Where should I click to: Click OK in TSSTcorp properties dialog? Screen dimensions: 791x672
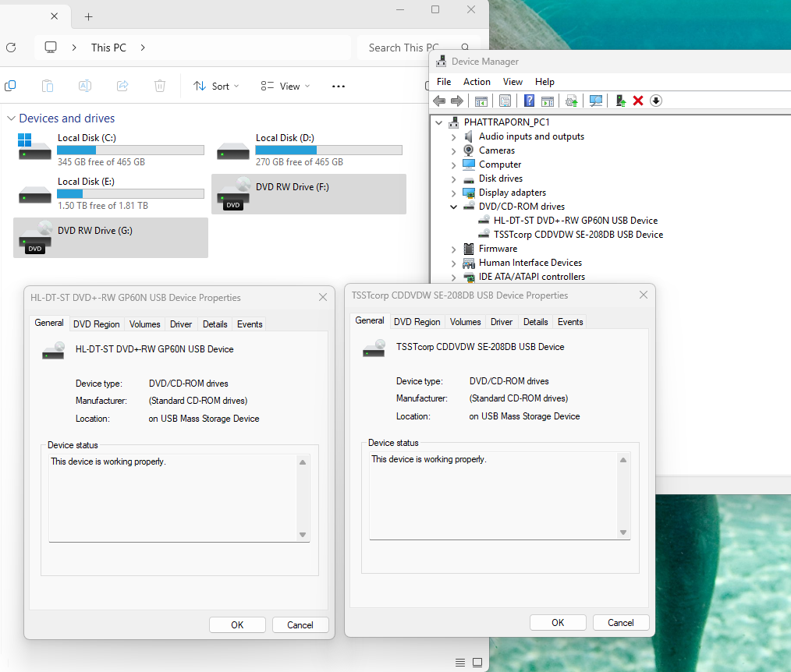pos(558,623)
